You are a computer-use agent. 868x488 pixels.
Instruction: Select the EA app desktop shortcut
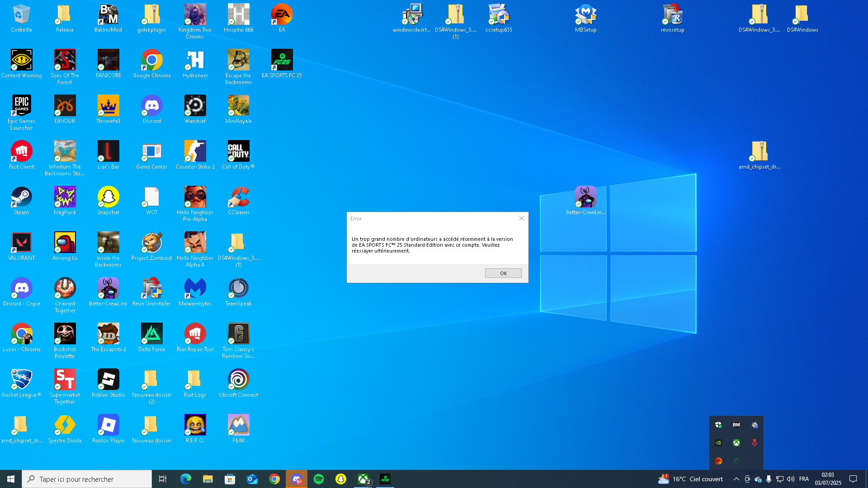(282, 18)
